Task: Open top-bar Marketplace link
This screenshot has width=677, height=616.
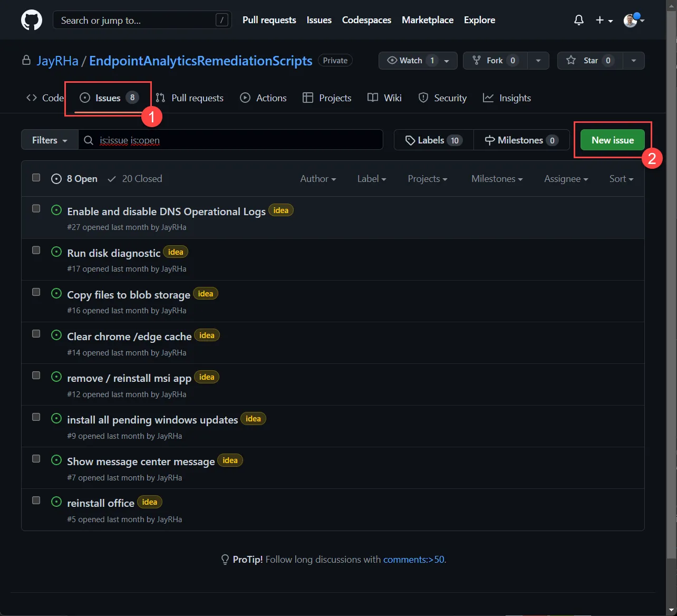Action: pyautogui.click(x=428, y=20)
